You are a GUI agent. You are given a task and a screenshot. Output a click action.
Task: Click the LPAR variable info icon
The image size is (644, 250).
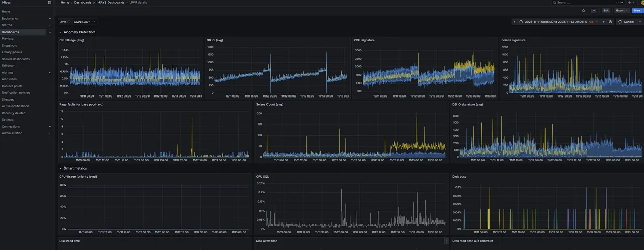(x=69, y=22)
